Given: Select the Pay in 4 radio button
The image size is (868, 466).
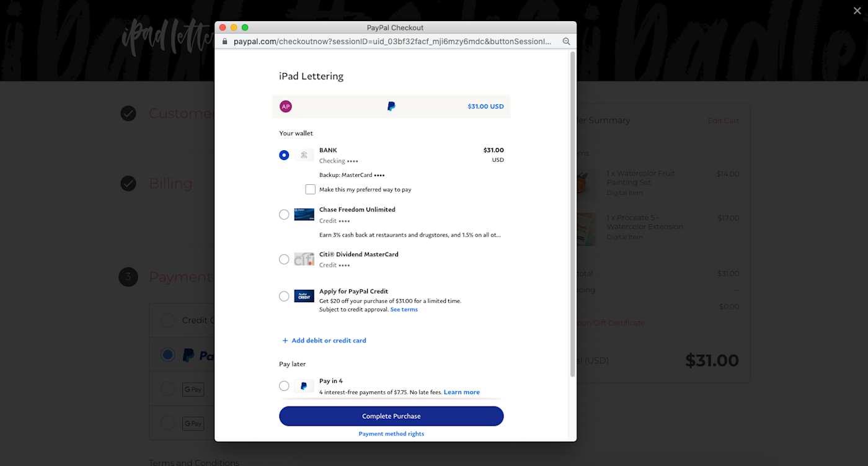Looking at the screenshot, I should coord(284,386).
